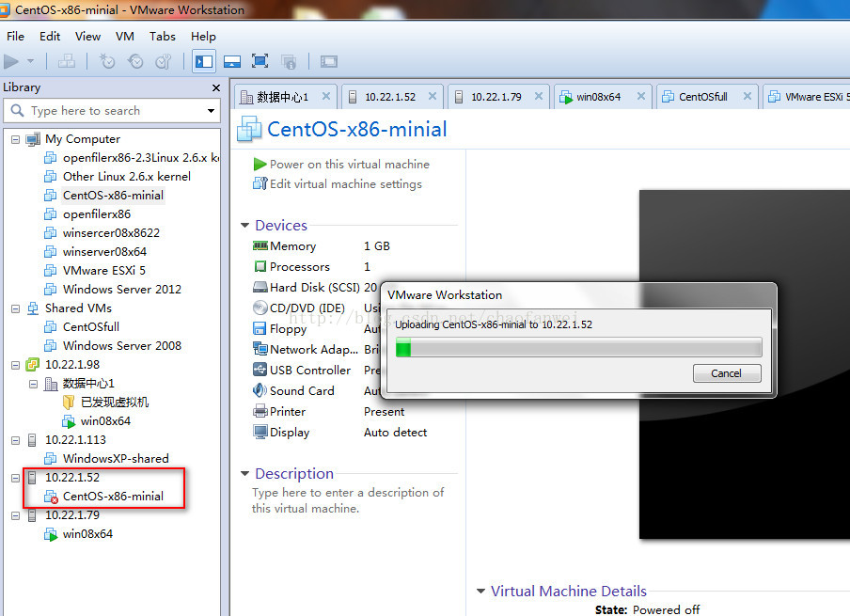Viewport: 850px width, 616px height.
Task: Select Windows Server 2008 shared VM
Action: pos(113,346)
